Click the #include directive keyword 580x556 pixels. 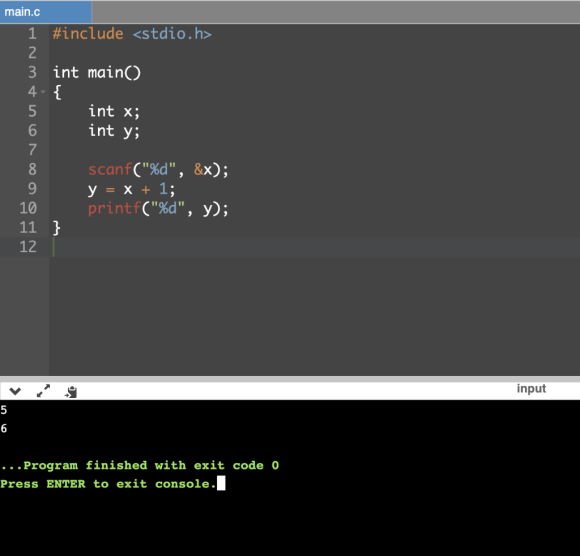pyautogui.click(x=88, y=34)
